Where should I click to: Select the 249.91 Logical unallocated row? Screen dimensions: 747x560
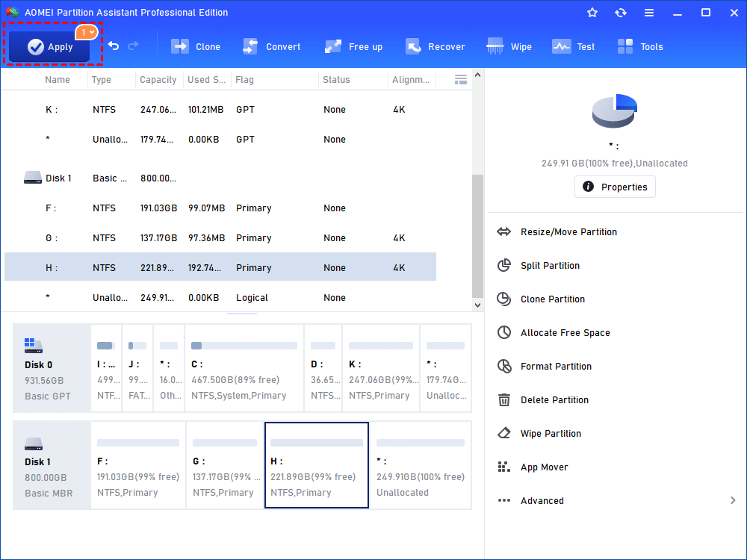point(220,298)
